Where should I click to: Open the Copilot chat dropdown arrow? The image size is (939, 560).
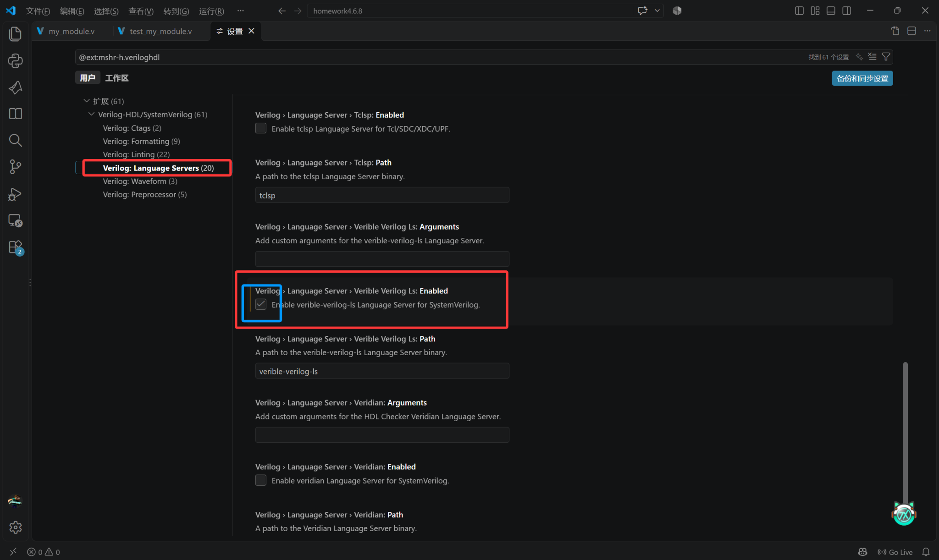click(657, 11)
